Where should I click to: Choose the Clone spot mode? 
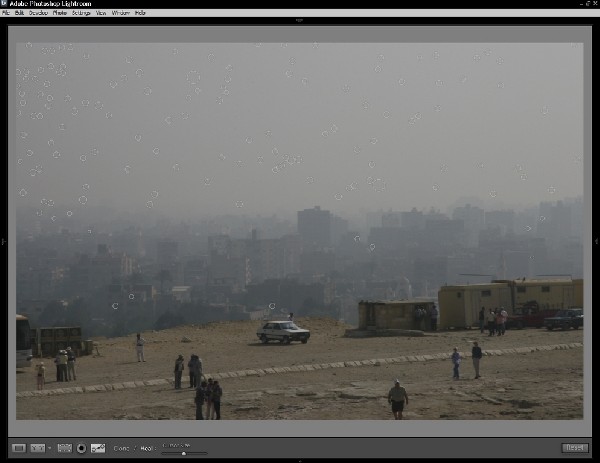[x=120, y=448]
